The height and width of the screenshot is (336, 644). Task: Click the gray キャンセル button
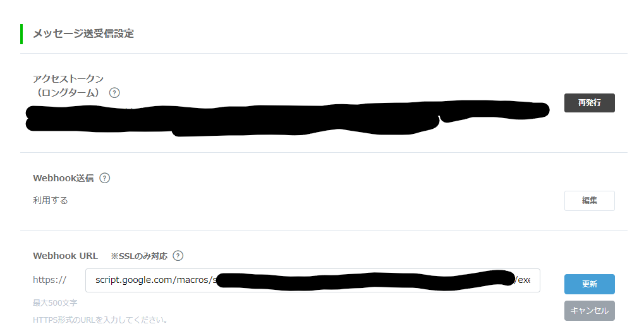pyautogui.click(x=590, y=311)
